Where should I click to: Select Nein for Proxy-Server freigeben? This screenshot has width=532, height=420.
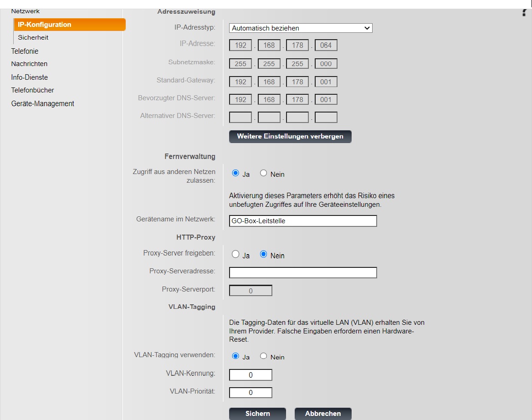pyautogui.click(x=263, y=254)
